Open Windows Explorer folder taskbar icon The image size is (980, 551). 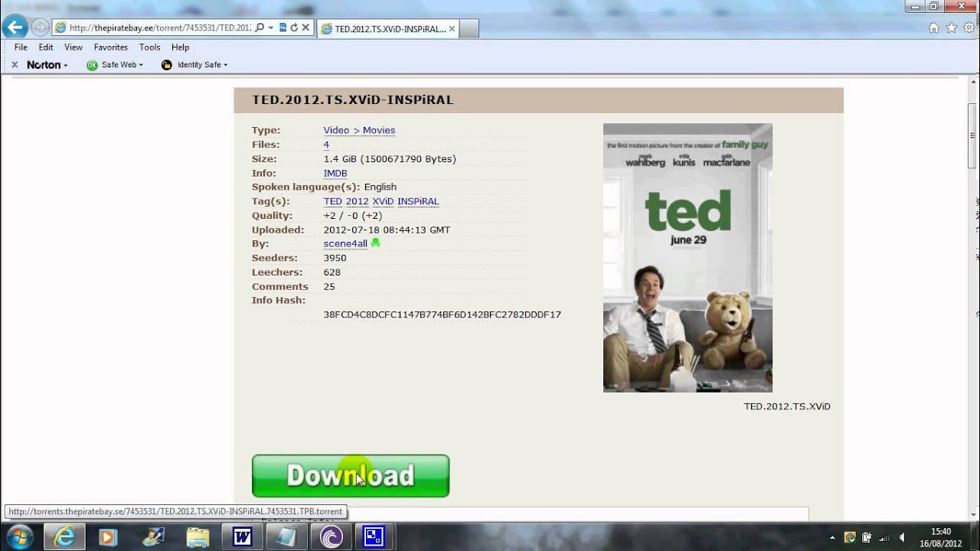(198, 537)
